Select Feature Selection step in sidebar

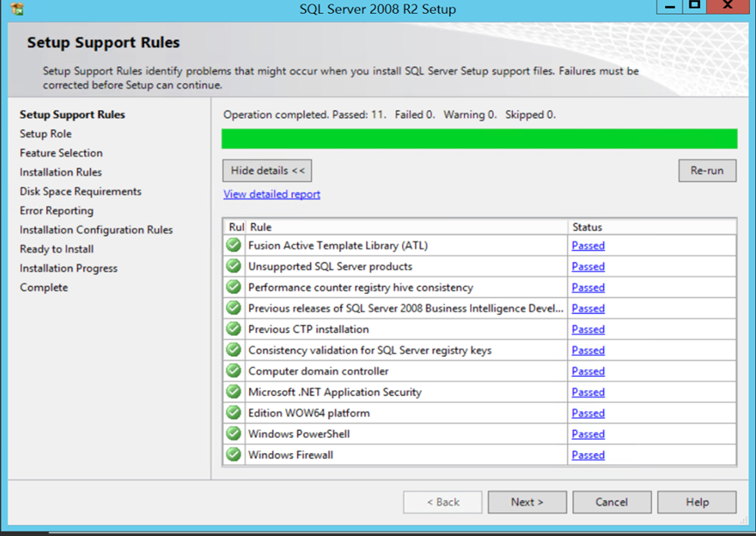coord(61,153)
